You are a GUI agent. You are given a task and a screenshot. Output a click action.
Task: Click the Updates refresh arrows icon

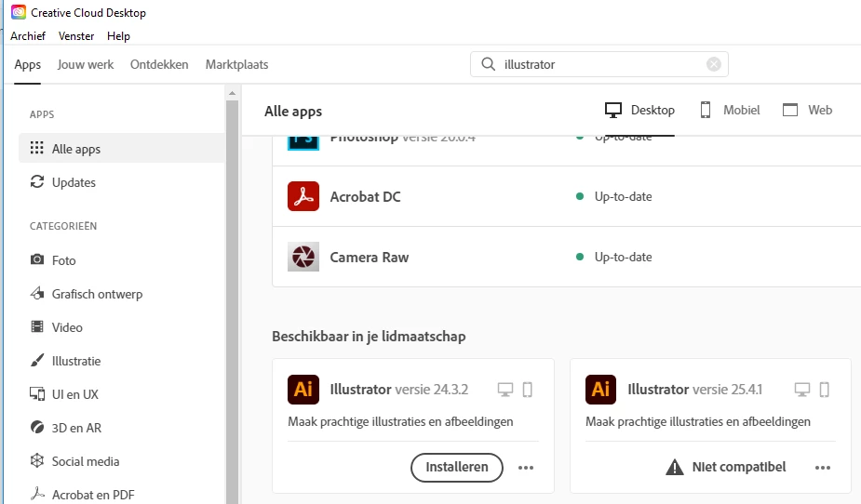pyautogui.click(x=37, y=181)
